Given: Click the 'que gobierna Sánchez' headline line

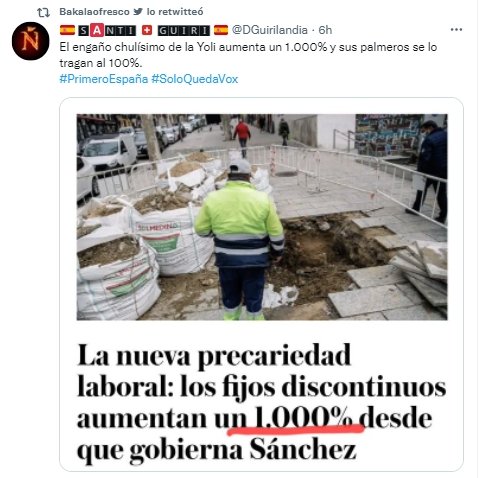Looking at the screenshot, I should pyautogui.click(x=217, y=450).
